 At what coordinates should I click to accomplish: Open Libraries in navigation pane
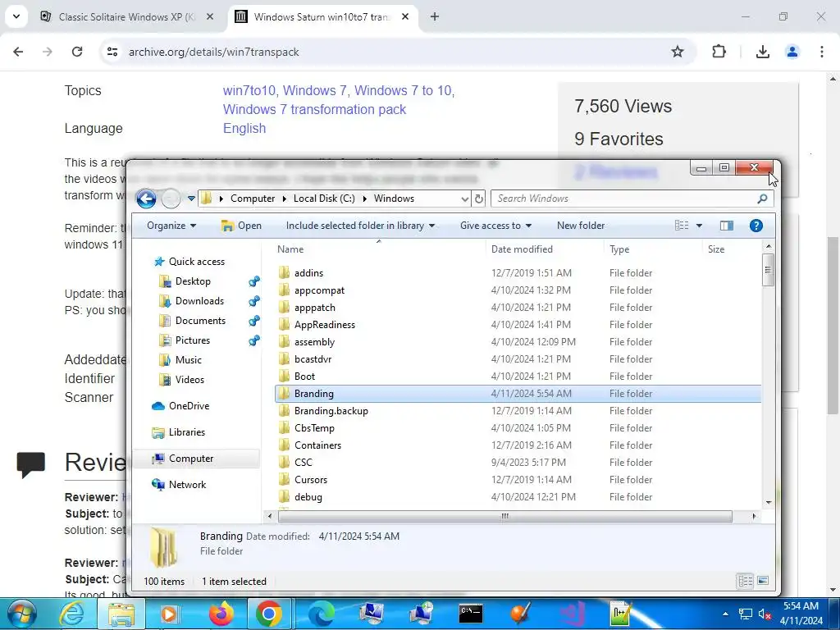coord(186,432)
